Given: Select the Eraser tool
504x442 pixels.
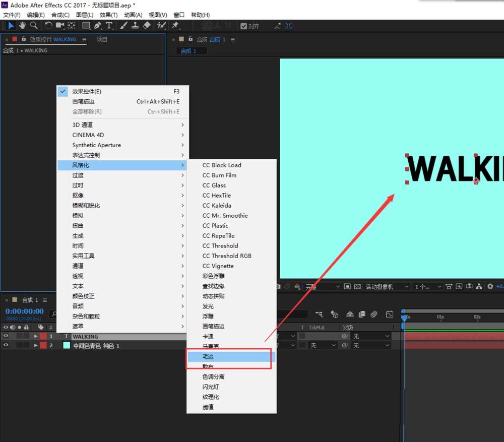Looking at the screenshot, I should [x=146, y=26].
